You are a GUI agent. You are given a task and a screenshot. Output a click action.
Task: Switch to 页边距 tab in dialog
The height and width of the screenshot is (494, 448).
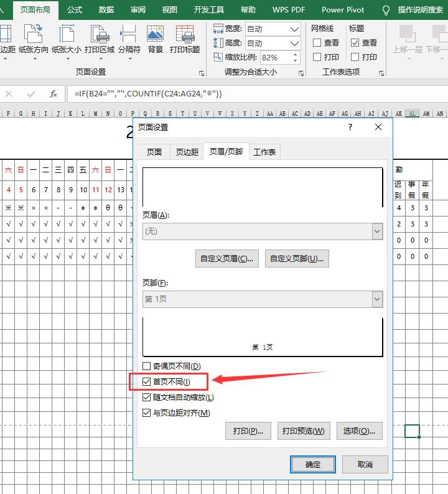tap(187, 152)
